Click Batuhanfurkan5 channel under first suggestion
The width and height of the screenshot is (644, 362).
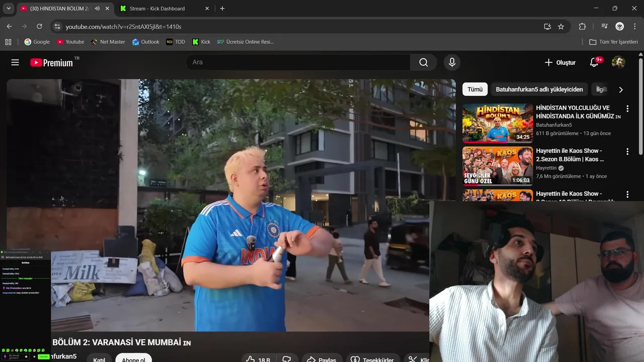click(553, 125)
